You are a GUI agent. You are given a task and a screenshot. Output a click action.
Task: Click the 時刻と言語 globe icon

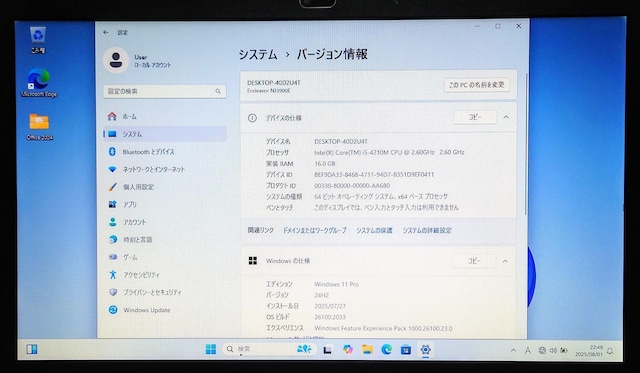point(113,240)
